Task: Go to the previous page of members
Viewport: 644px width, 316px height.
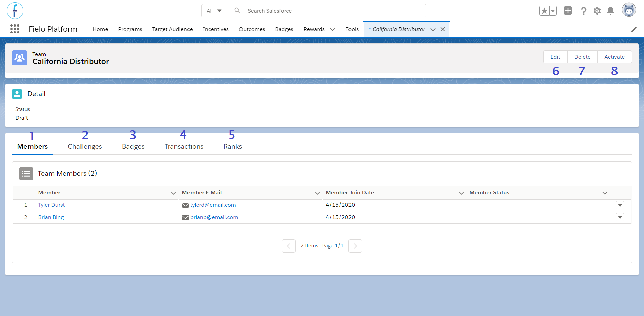Action: pos(289,246)
